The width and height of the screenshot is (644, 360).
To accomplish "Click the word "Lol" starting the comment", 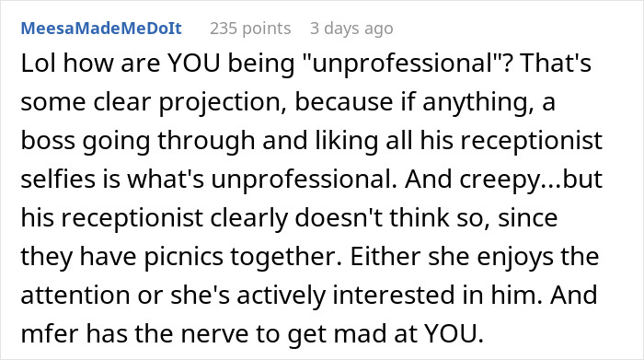I will click(39, 64).
